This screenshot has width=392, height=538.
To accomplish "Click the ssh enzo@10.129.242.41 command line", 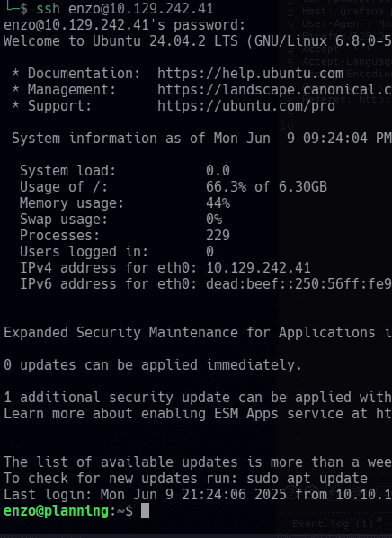I will (x=125, y=8).
